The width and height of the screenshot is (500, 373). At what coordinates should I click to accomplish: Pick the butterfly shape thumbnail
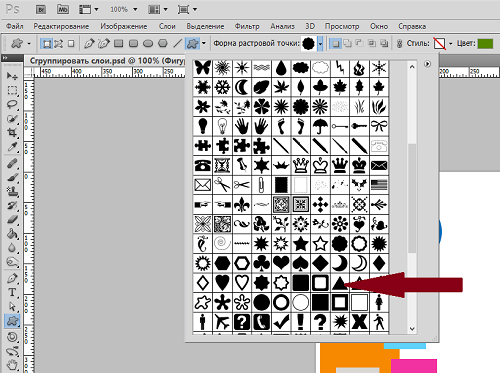[x=203, y=68]
